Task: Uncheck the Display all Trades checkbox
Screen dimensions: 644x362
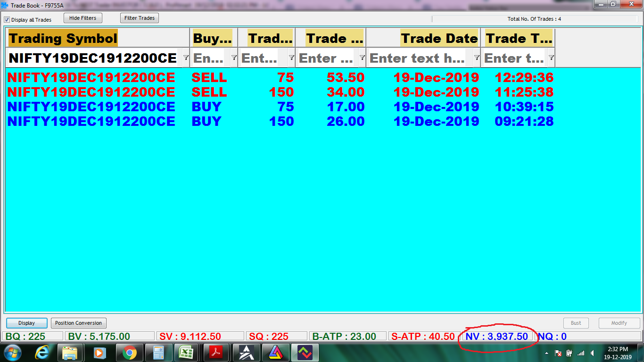Action: [7, 20]
